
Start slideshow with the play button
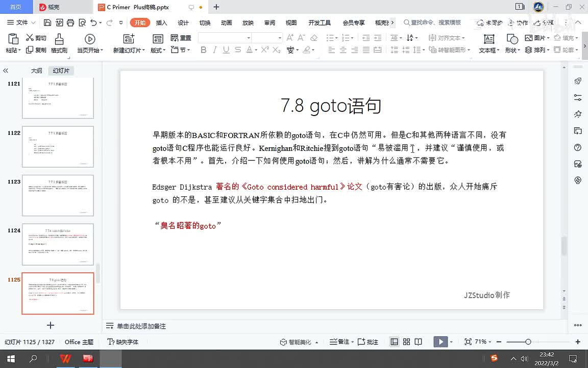(x=440, y=342)
